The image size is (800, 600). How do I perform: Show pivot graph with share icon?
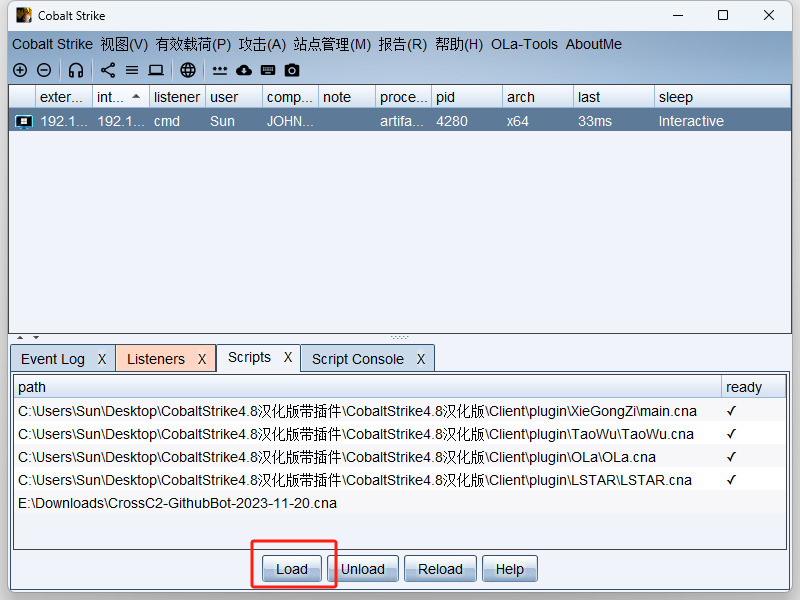coord(108,70)
